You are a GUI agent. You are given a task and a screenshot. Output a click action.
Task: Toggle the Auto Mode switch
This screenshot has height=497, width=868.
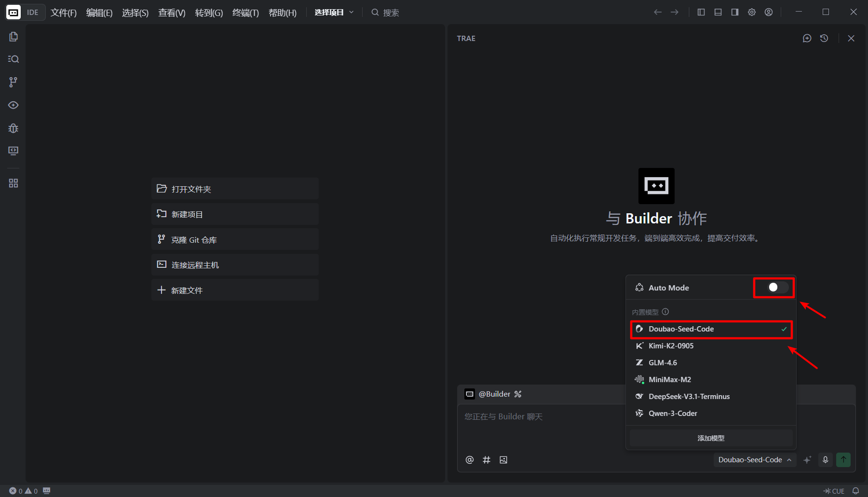click(x=778, y=288)
